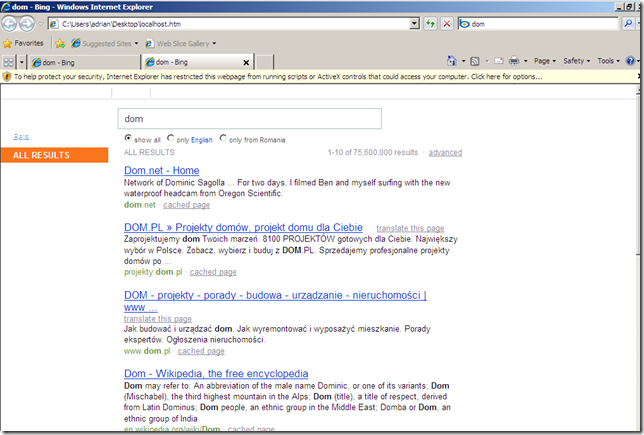This screenshot has width=644, height=435.
Task: Click the Beta link in sidebar
Action: point(21,137)
